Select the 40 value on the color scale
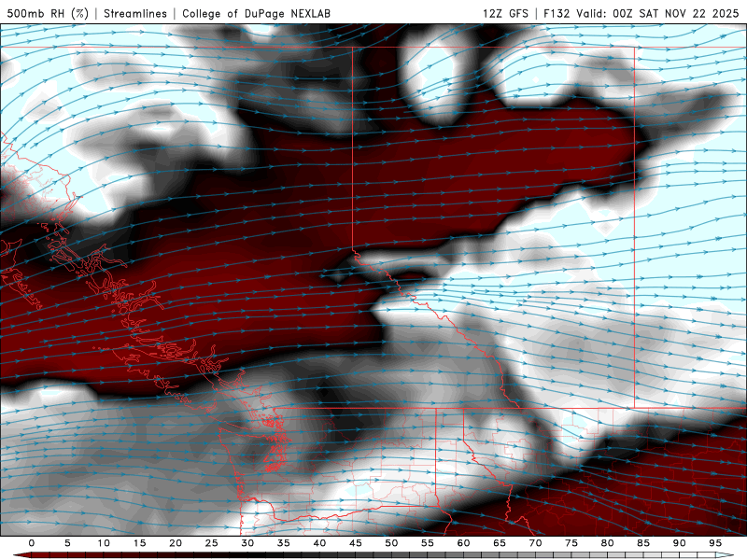This screenshot has height=560, width=747. (319, 543)
